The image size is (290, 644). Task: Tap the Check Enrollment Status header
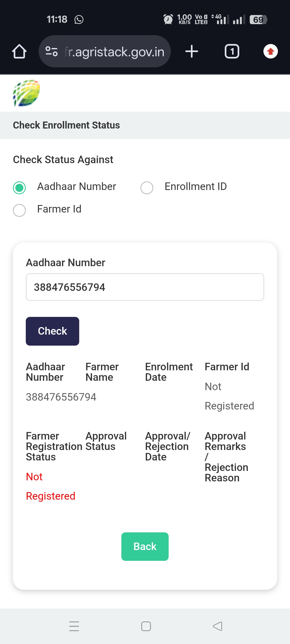pyautogui.click(x=66, y=125)
